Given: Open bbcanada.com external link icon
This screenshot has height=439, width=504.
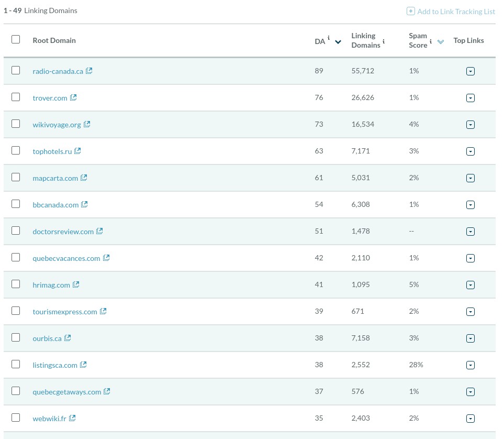Looking at the screenshot, I should point(84,204).
